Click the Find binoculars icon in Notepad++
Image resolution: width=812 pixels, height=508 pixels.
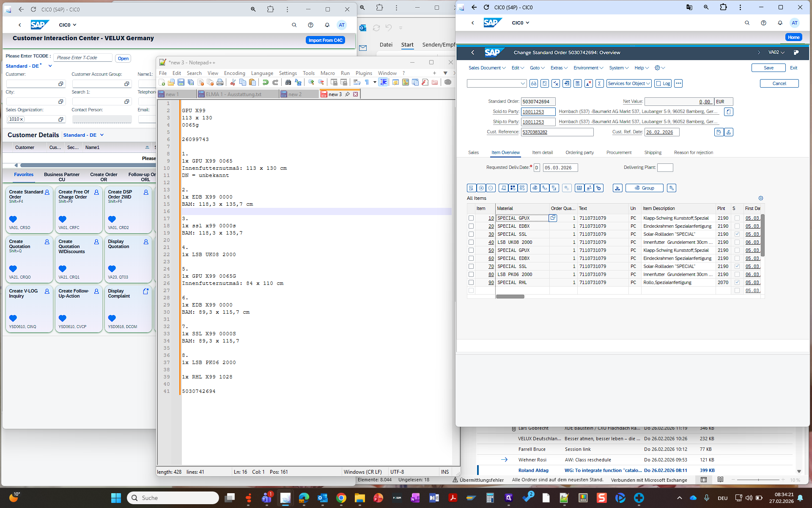(288, 82)
